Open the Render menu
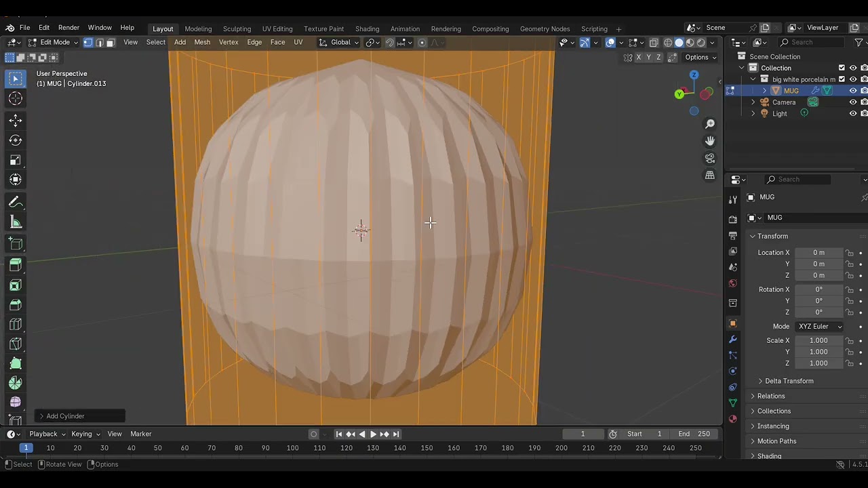This screenshot has height=488, width=868. point(68,28)
